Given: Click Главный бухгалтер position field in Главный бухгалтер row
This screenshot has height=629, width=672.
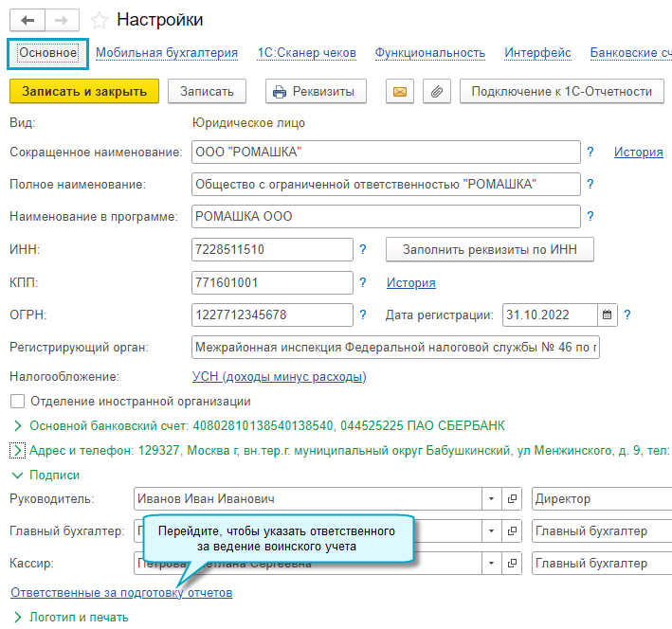Looking at the screenshot, I should pyautogui.click(x=602, y=530).
